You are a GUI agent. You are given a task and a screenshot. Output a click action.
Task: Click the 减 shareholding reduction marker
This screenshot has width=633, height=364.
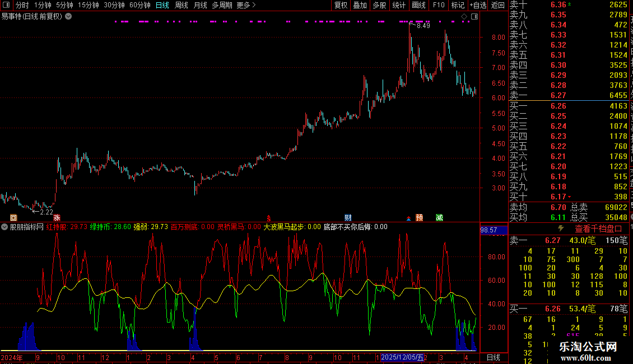[x=440, y=217]
